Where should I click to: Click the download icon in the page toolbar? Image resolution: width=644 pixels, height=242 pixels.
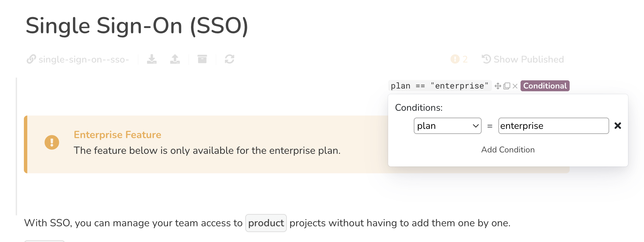tap(152, 59)
